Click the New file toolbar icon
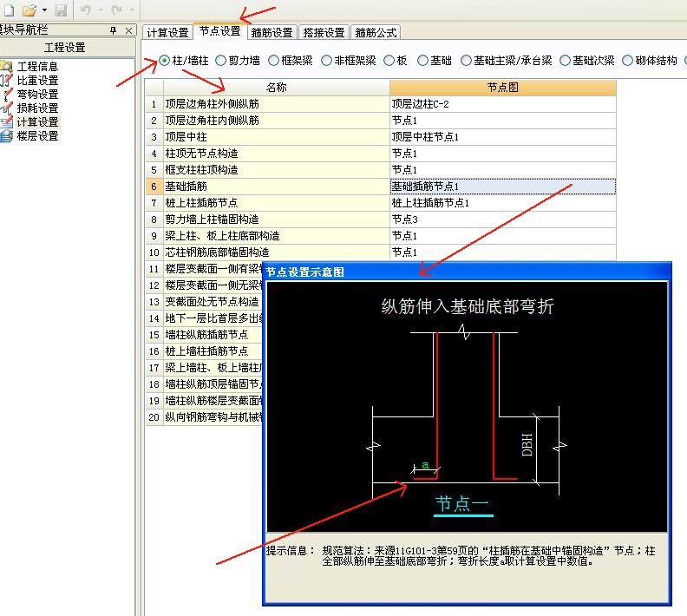The width and height of the screenshot is (687, 616). [x=10, y=10]
